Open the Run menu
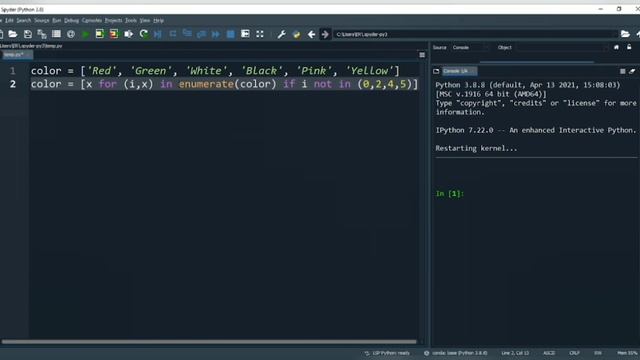The height and width of the screenshot is (360, 640). (57, 20)
